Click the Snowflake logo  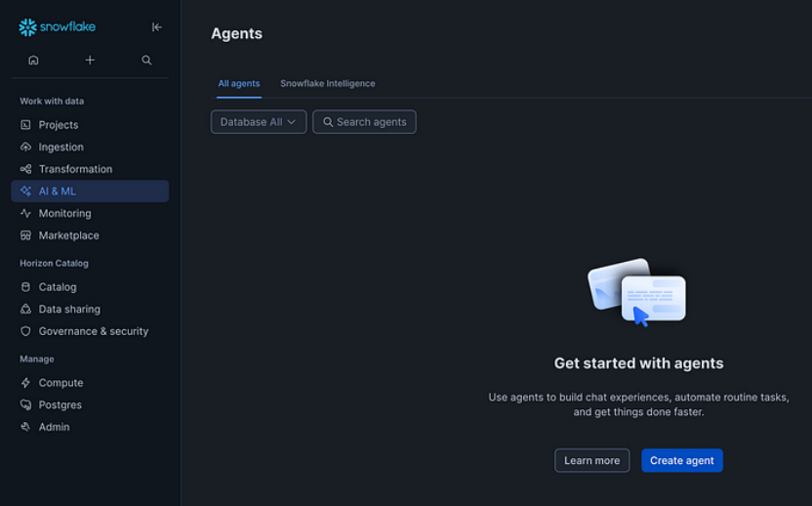[57, 27]
